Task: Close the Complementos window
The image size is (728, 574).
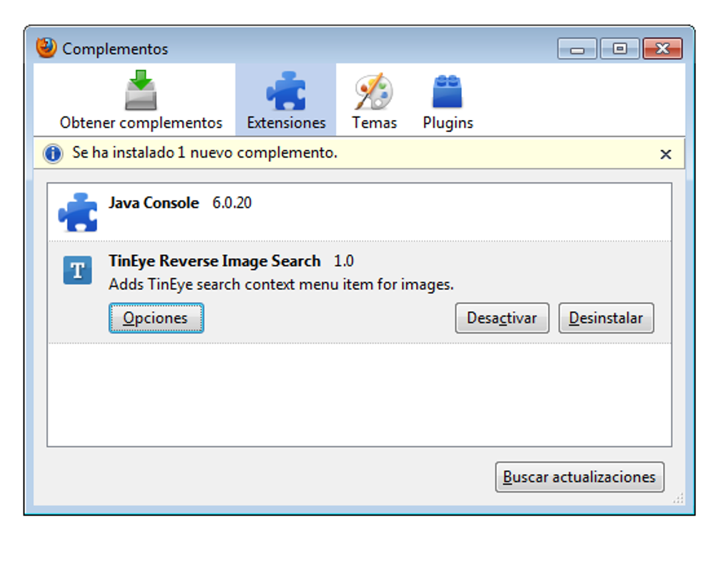Action: click(662, 49)
